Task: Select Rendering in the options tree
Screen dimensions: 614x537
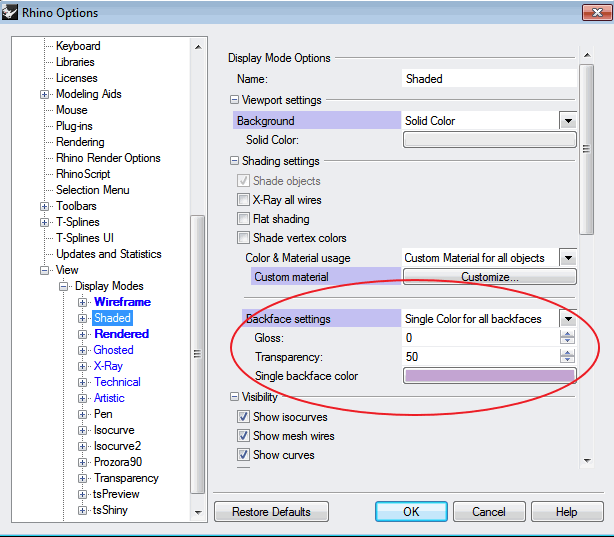Action: (80, 142)
